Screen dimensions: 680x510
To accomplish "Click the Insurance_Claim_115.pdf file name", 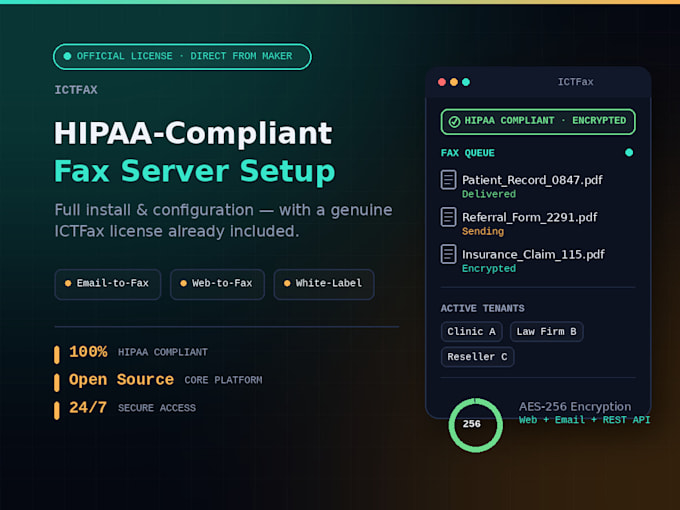I will tap(533, 255).
